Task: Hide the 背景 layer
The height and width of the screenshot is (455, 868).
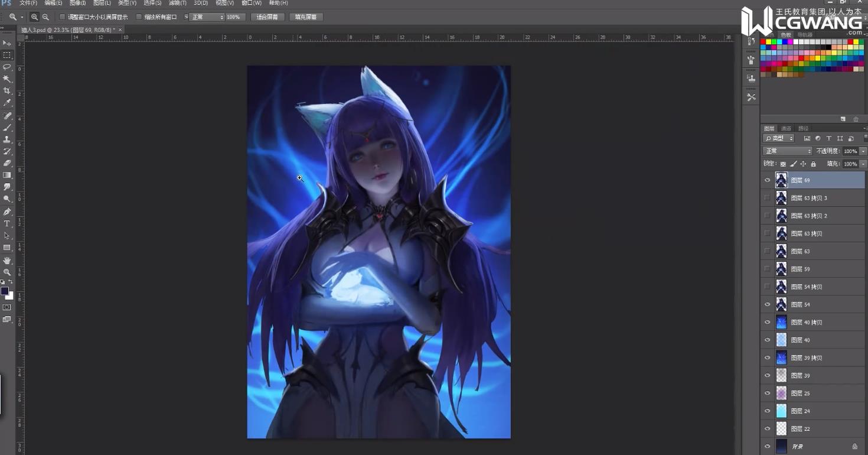Action: point(768,446)
